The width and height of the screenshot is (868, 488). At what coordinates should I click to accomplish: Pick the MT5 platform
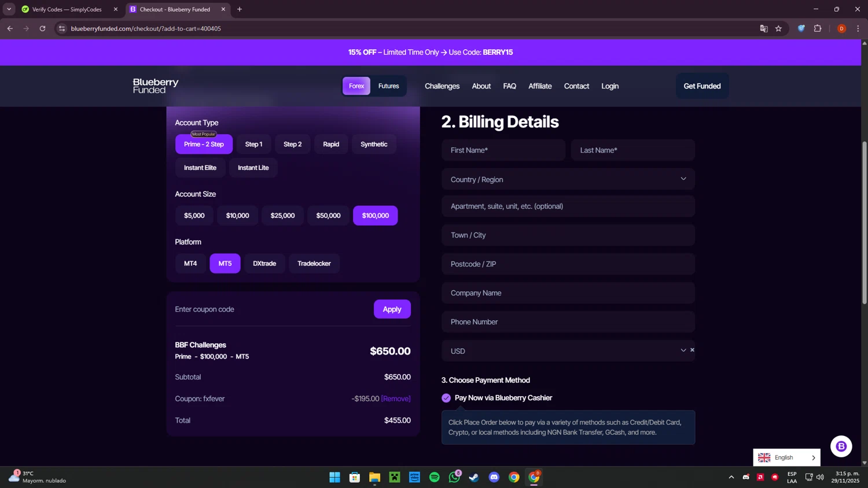click(225, 264)
